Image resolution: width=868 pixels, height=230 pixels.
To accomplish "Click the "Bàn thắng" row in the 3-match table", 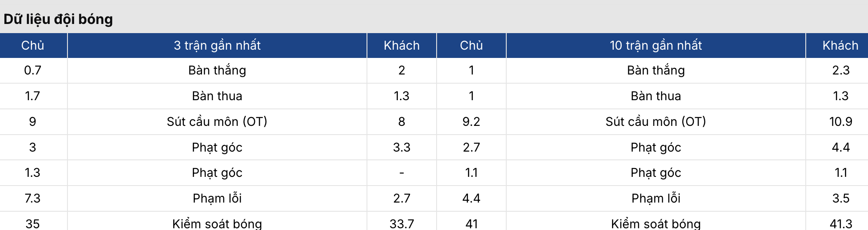I will click(217, 71).
